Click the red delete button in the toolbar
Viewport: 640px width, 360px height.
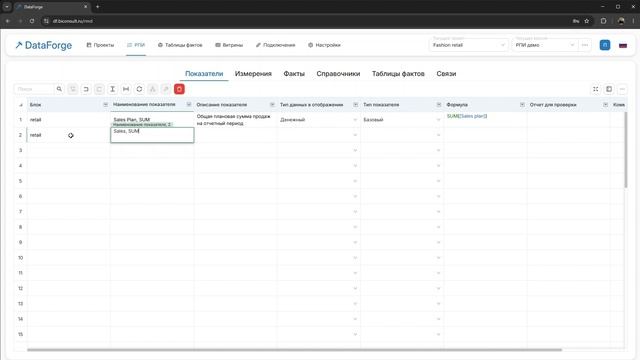pyautogui.click(x=179, y=89)
